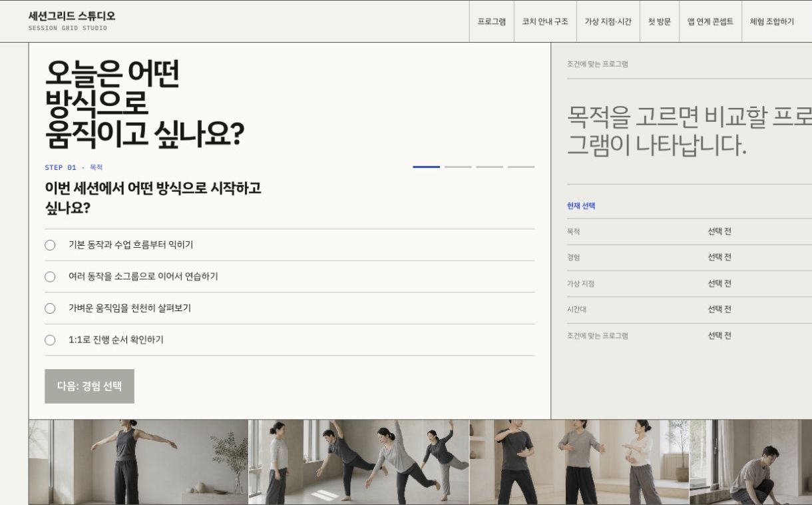The width and height of the screenshot is (812, 505).
Task: Click the STEP 01 · 목적 label
Action: click(x=74, y=167)
